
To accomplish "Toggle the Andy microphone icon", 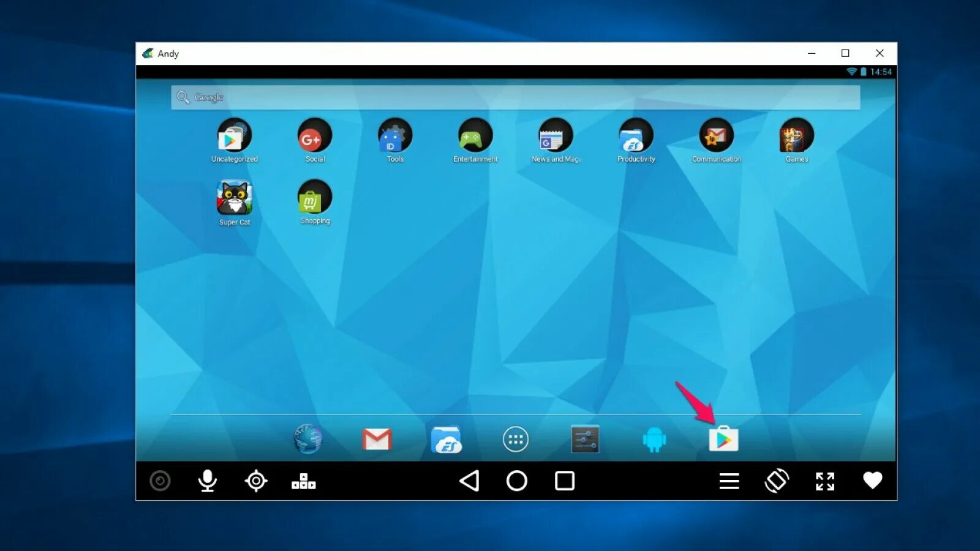I will tap(208, 481).
